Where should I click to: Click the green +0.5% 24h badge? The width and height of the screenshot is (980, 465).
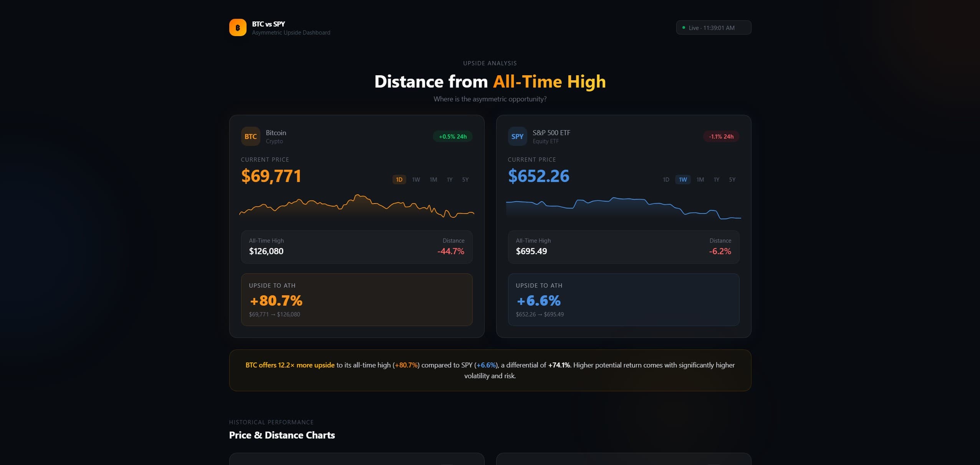coord(452,136)
